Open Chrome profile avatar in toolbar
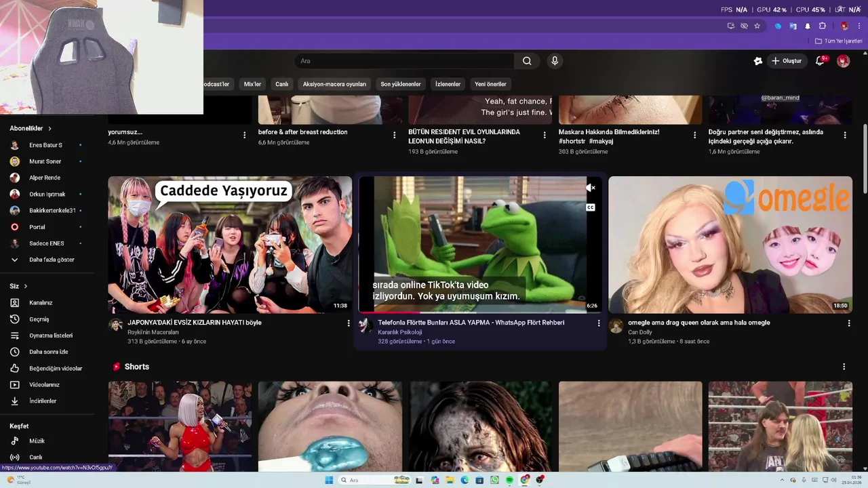Image resolution: width=868 pixels, height=488 pixels. (x=844, y=26)
